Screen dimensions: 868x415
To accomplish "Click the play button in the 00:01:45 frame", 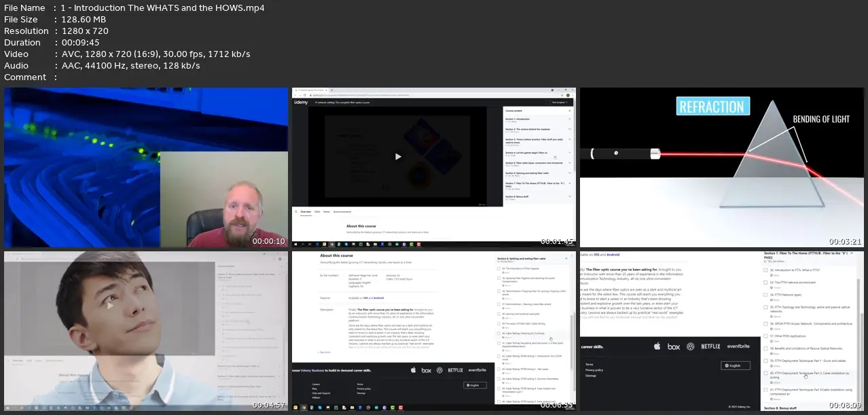I will coord(398,157).
